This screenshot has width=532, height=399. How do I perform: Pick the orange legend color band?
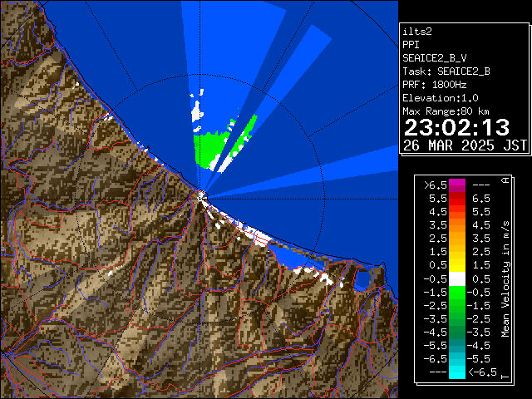(x=457, y=225)
